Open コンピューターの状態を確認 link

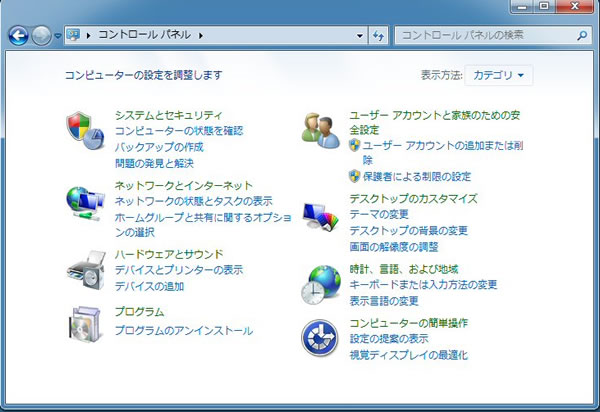click(179, 131)
